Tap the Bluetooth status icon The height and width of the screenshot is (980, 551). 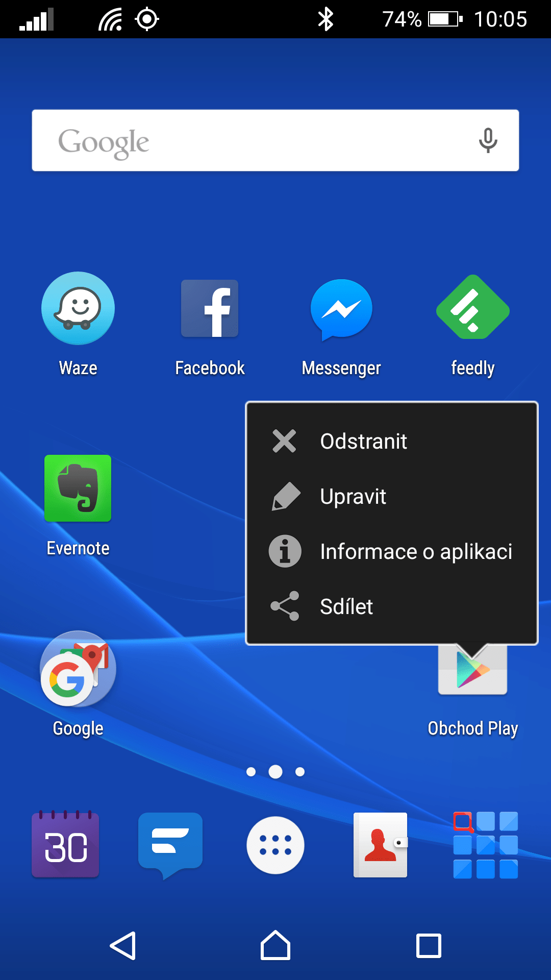pyautogui.click(x=325, y=19)
